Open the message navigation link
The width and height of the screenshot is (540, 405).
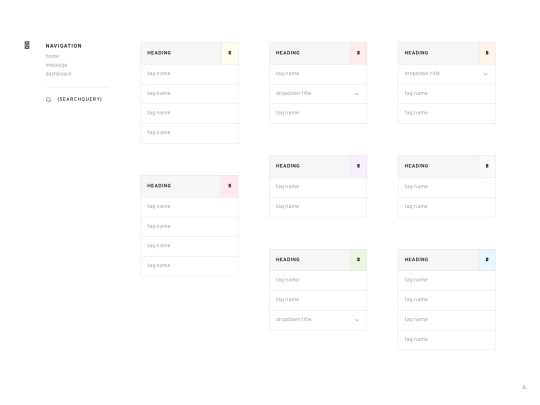56,65
